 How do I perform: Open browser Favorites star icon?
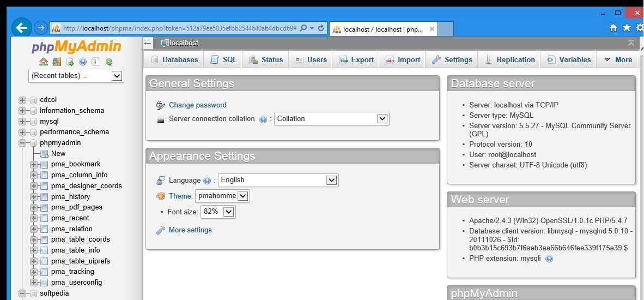pos(627,27)
